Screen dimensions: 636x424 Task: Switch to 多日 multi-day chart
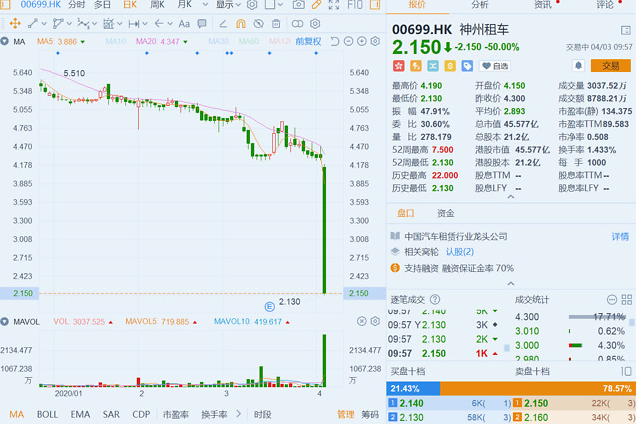(102, 4)
